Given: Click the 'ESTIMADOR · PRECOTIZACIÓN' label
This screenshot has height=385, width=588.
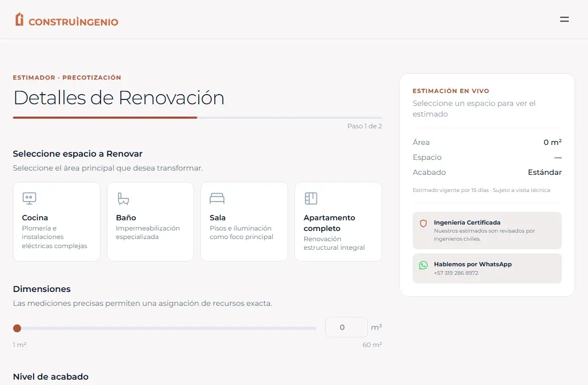Looking at the screenshot, I should (x=67, y=78).
